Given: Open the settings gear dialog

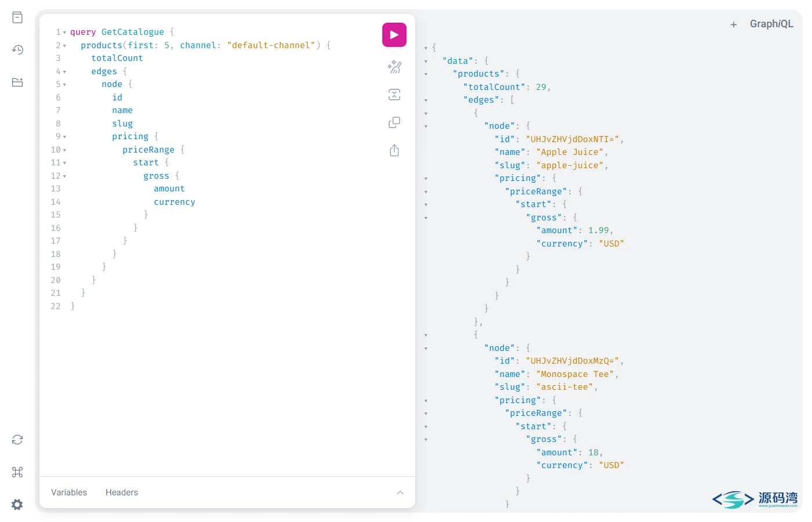Looking at the screenshot, I should tap(17, 505).
